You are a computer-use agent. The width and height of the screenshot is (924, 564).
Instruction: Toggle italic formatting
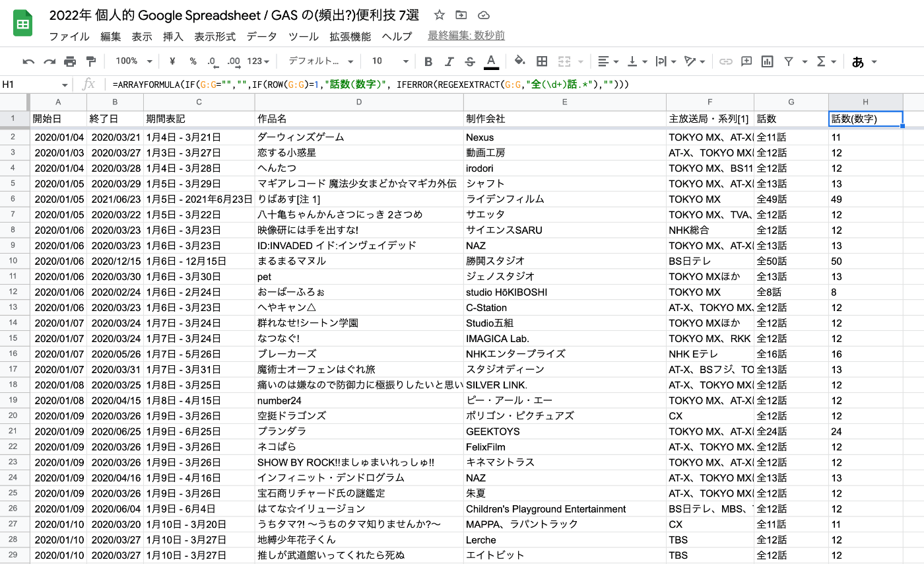click(449, 61)
